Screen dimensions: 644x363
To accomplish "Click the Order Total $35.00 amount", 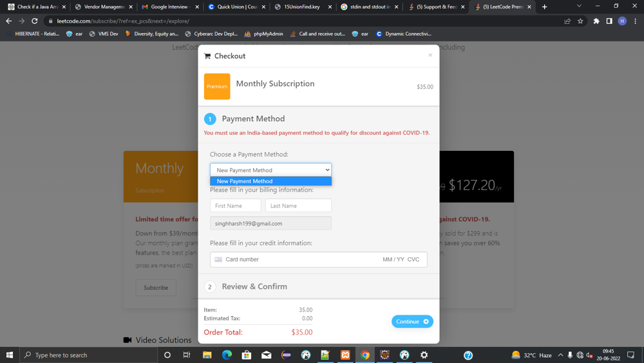I will coord(302,332).
